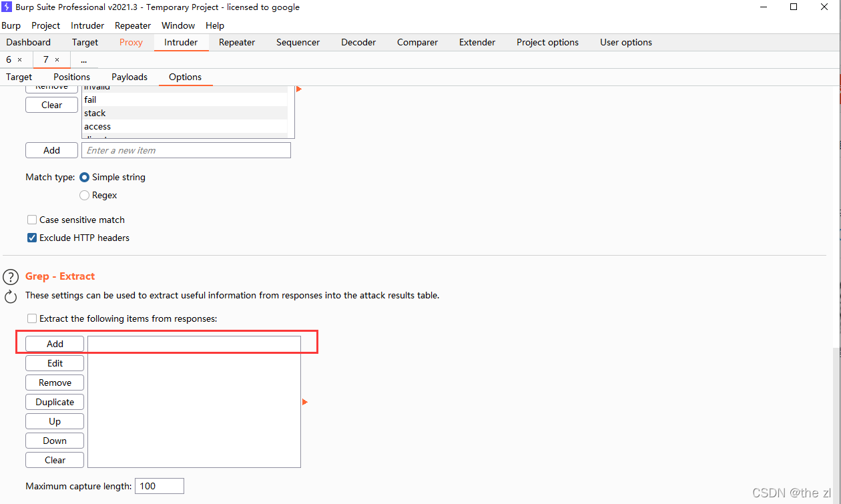Viewport: 841px width, 504px height.
Task: Open a new attack tab via the ... tab
Action: coord(83,59)
